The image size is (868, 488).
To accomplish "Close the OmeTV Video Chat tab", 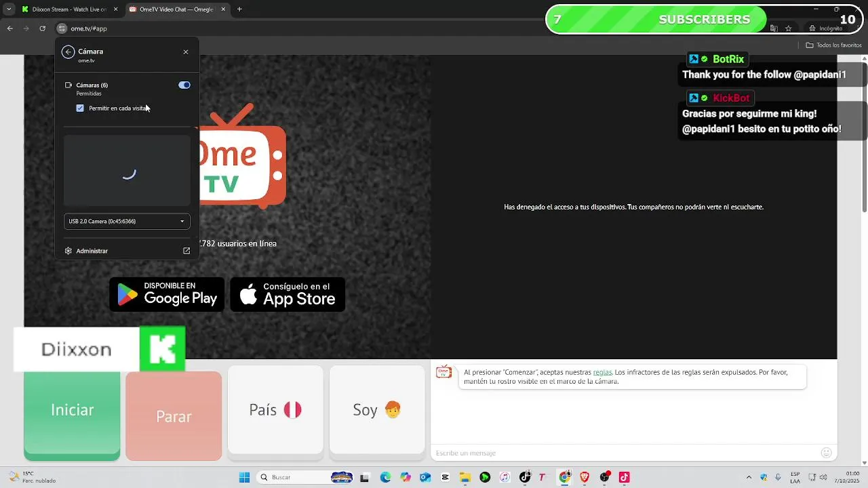I will 223,9.
